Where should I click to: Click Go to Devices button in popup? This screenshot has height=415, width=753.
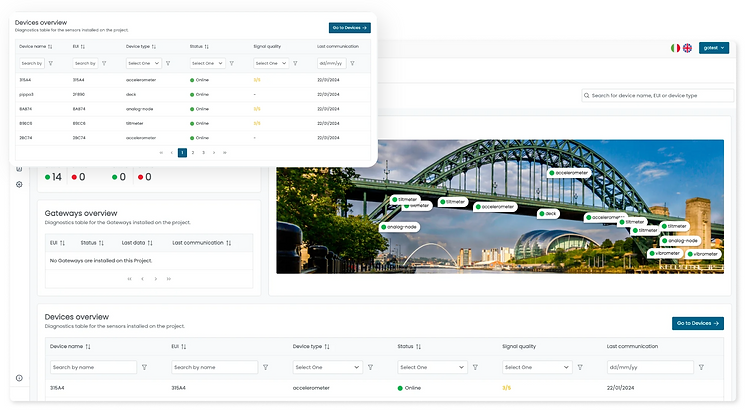[350, 28]
